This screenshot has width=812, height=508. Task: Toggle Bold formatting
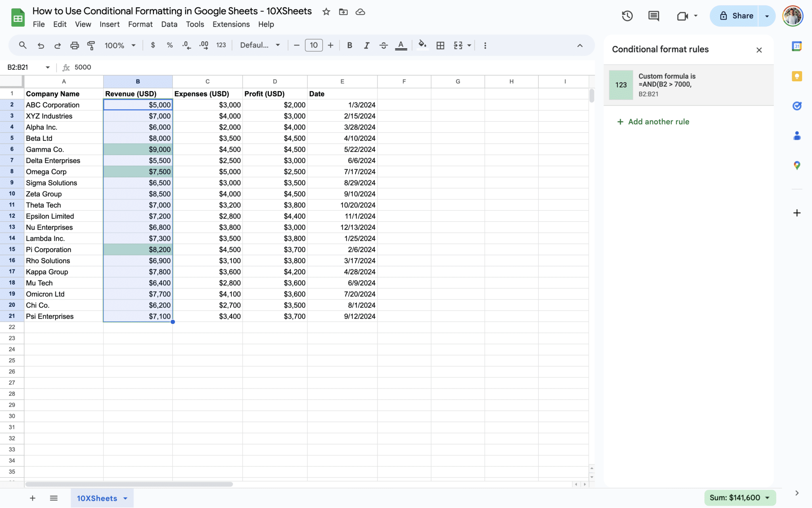(x=349, y=45)
